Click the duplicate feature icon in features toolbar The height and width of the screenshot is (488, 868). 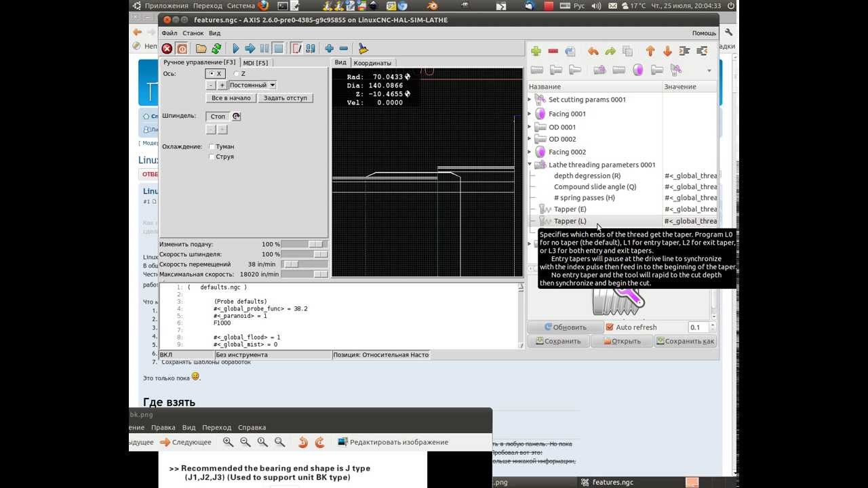570,52
